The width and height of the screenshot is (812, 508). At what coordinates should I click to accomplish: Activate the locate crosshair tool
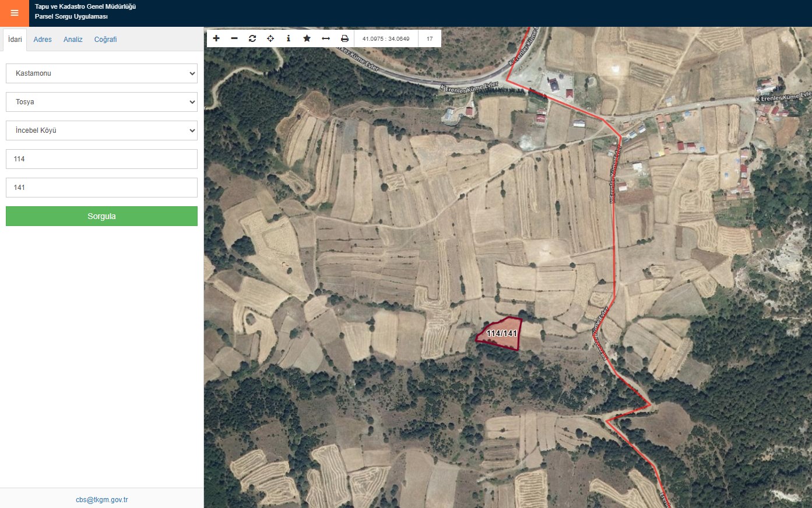click(270, 38)
